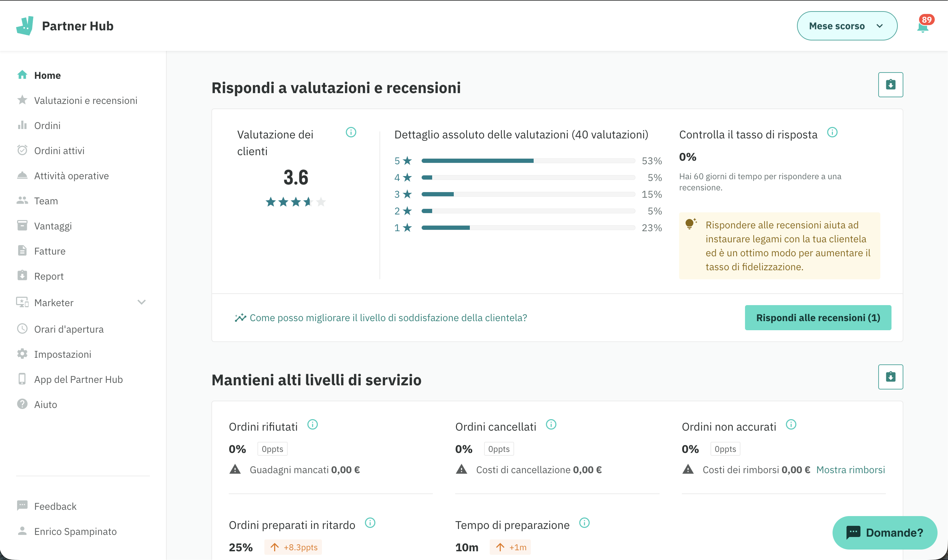This screenshot has height=560, width=948.
Task: Click the 1-star rating progress bar
Action: click(528, 228)
